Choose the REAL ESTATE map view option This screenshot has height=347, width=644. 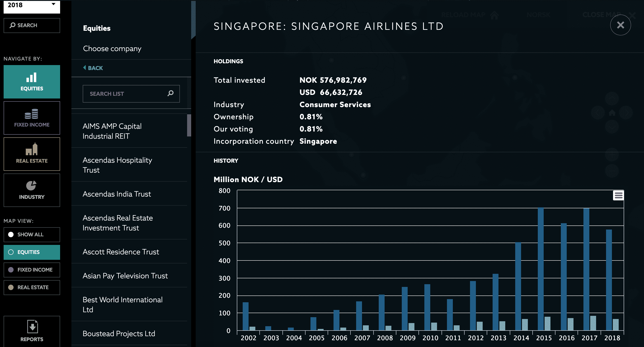[32, 287]
